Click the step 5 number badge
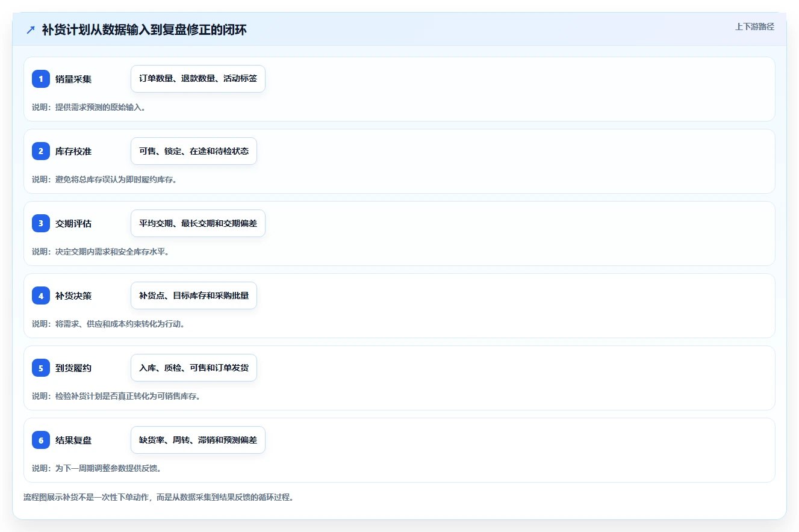799x532 pixels. (41, 368)
